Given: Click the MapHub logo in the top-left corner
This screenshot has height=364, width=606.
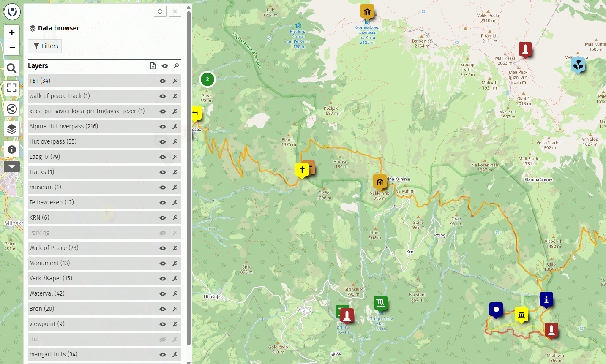Looking at the screenshot, I should [12, 11].
